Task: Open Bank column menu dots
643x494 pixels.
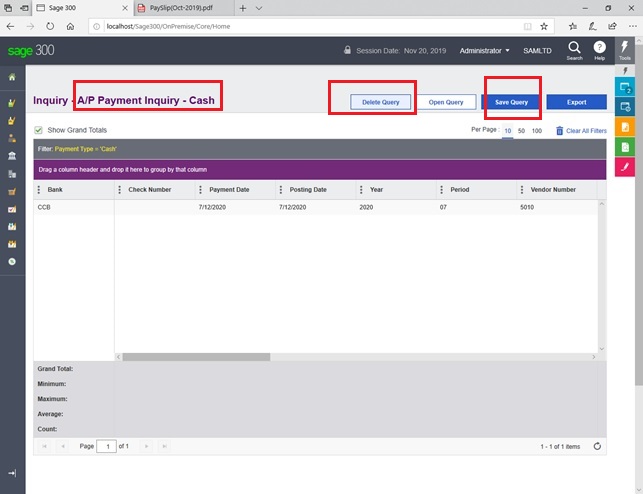Action: pos(39,189)
